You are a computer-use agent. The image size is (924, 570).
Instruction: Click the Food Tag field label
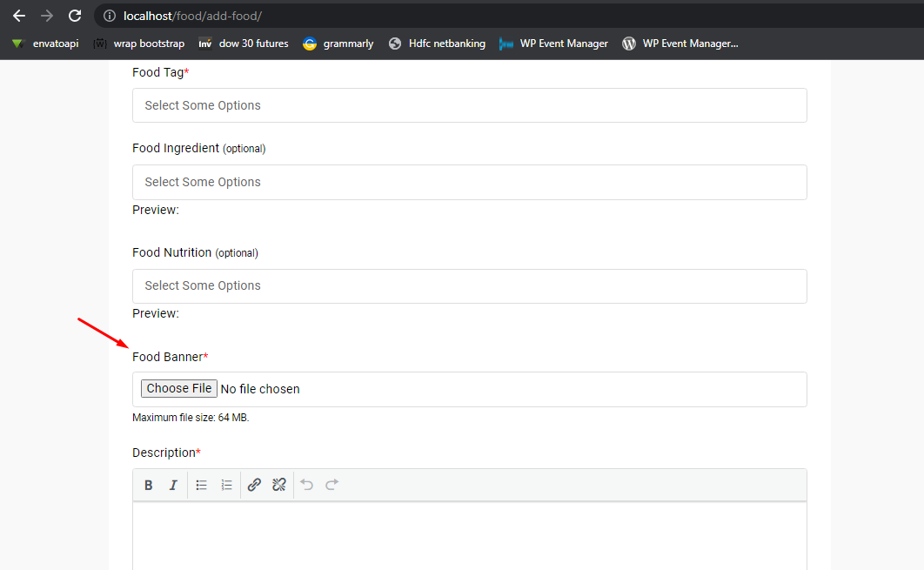coord(160,72)
